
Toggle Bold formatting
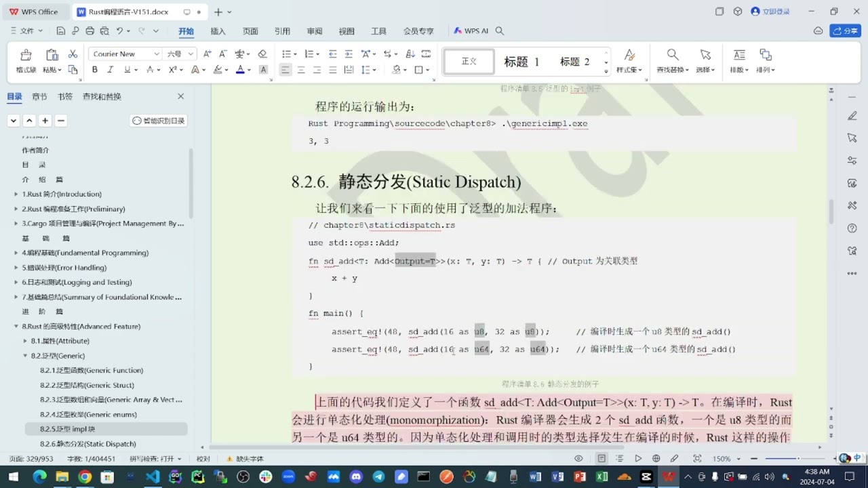(95, 70)
